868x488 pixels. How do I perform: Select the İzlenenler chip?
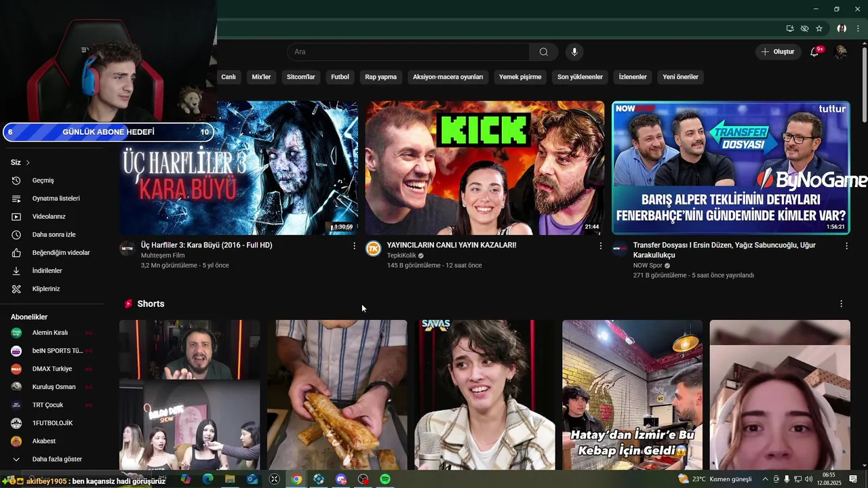click(x=633, y=77)
